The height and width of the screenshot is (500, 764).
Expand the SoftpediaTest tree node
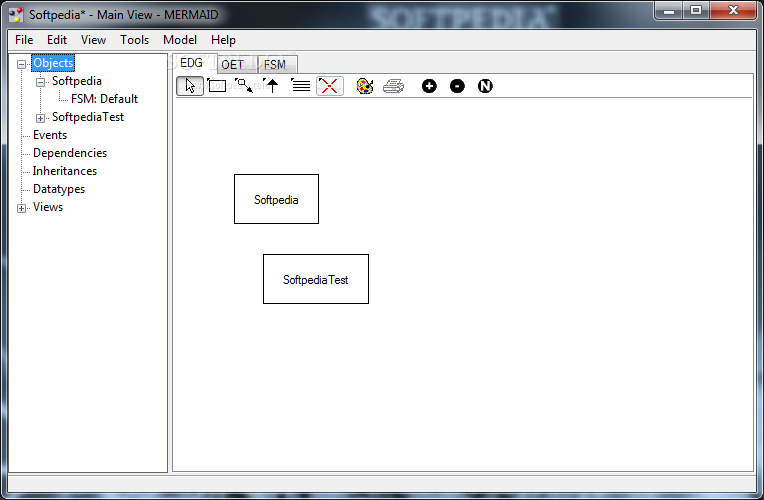click(x=40, y=118)
